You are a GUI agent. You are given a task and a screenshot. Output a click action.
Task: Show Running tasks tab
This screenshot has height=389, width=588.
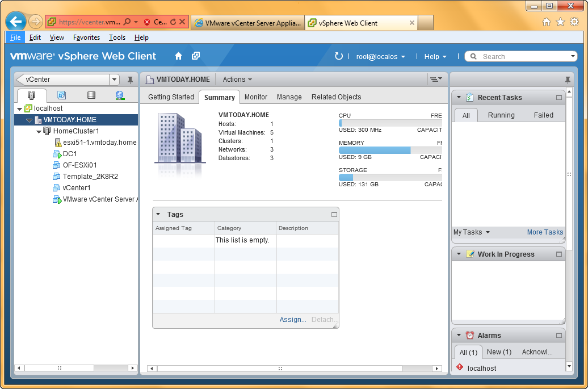(501, 115)
